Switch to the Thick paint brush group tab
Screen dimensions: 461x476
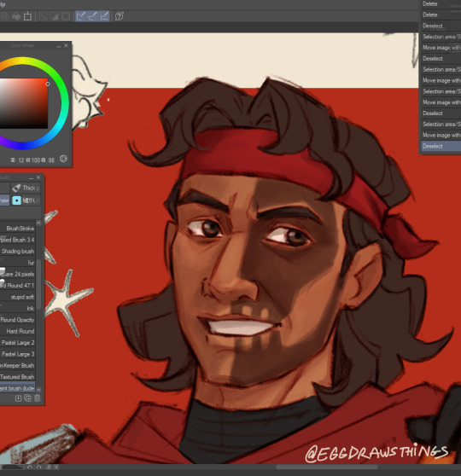26,188
